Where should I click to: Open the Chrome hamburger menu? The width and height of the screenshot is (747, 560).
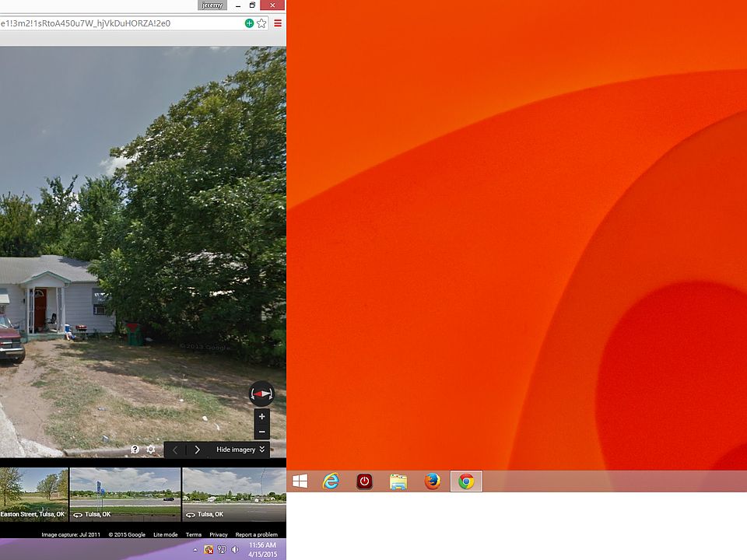click(278, 23)
